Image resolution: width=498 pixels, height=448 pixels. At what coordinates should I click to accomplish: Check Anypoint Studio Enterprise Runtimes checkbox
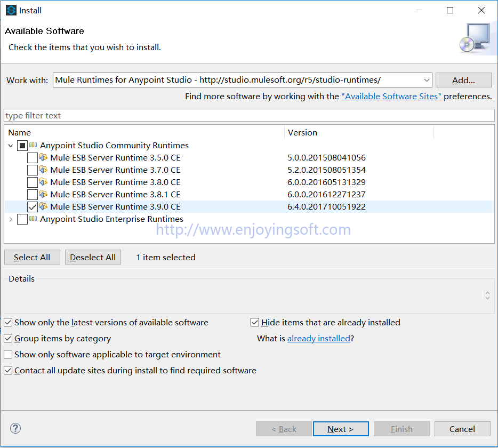click(22, 219)
